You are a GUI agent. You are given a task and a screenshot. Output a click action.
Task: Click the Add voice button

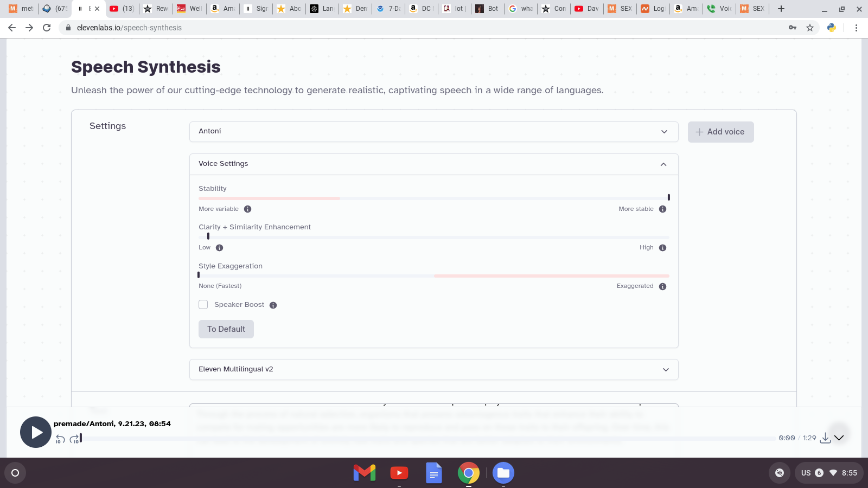pos(720,132)
